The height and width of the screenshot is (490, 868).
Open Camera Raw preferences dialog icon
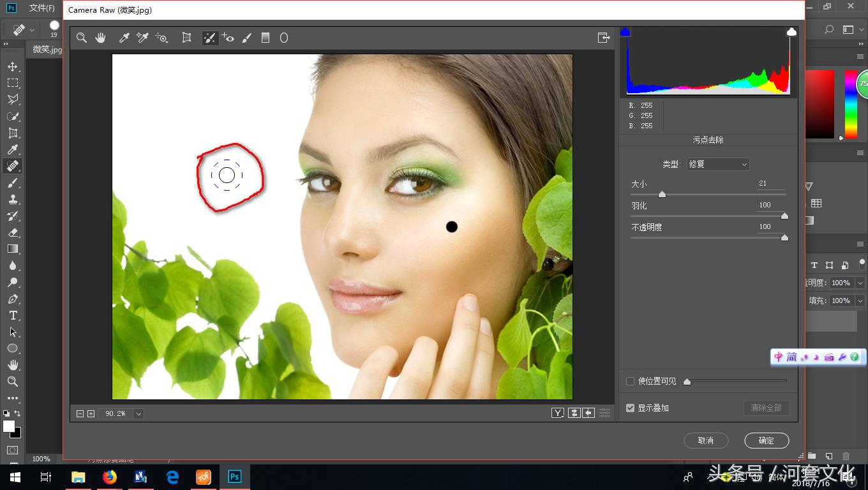click(x=604, y=38)
